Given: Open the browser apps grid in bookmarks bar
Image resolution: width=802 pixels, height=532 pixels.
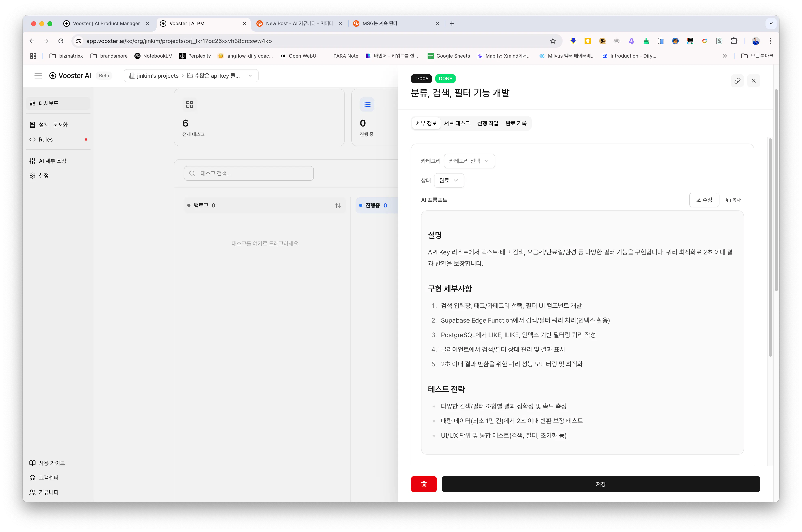Looking at the screenshot, I should pyautogui.click(x=33, y=56).
